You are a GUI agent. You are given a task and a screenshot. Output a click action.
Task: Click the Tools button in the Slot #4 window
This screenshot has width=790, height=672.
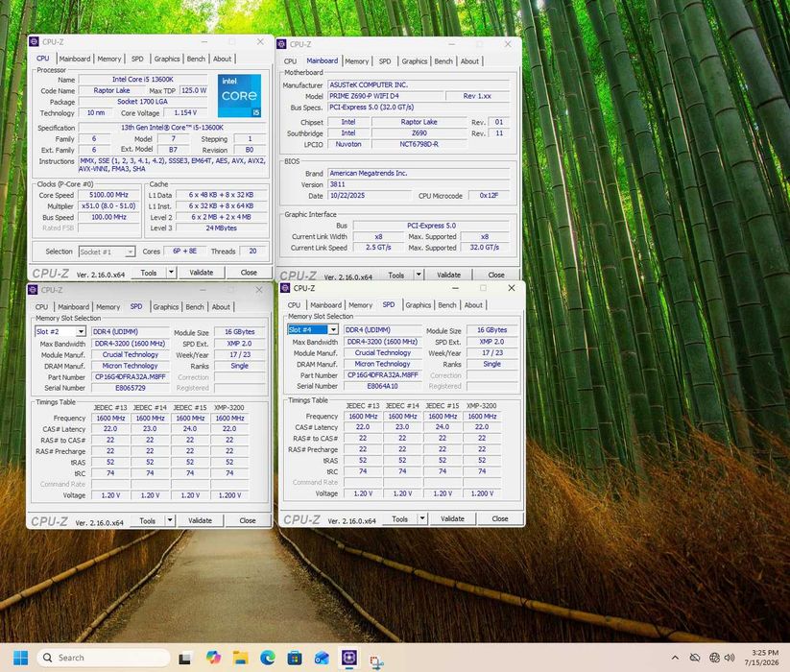399,518
